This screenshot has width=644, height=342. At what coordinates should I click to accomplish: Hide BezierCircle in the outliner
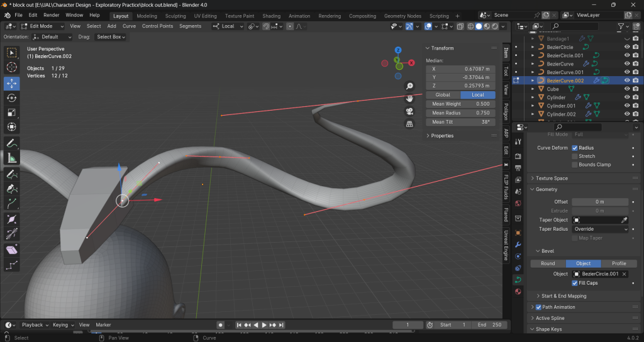click(627, 47)
